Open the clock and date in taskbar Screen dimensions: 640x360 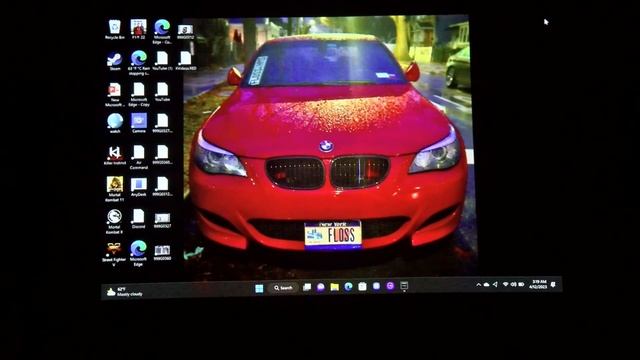[x=538, y=284]
